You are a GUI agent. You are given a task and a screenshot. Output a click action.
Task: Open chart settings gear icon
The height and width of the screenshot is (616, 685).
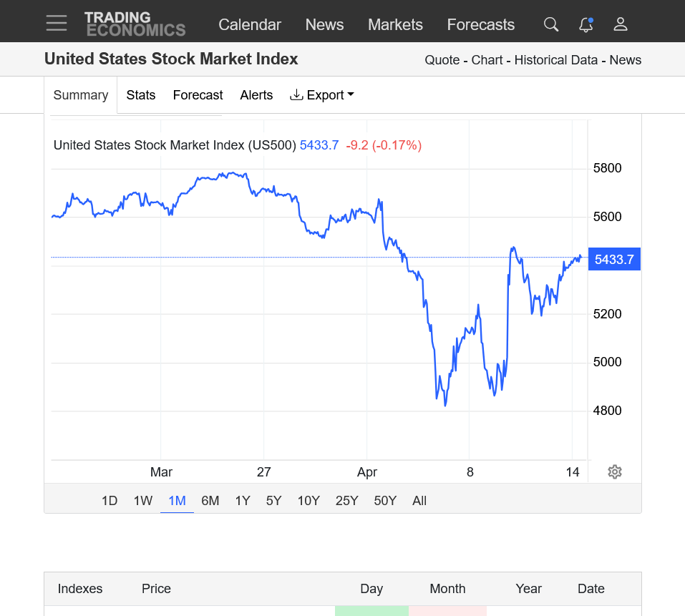[614, 471]
